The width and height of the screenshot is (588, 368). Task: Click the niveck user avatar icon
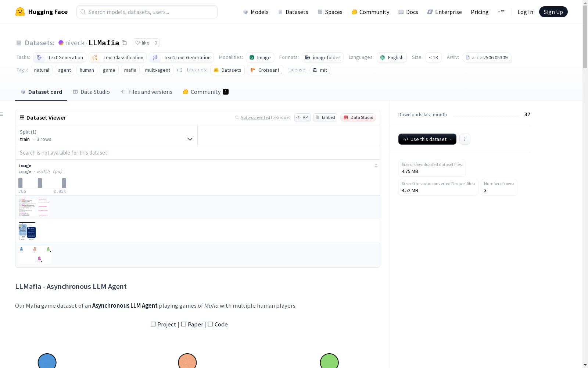point(61,43)
